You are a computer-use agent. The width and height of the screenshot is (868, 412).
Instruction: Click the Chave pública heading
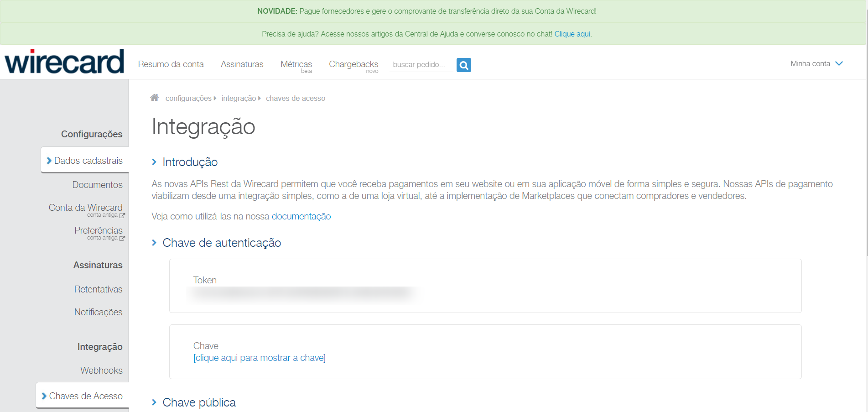pyautogui.click(x=199, y=402)
